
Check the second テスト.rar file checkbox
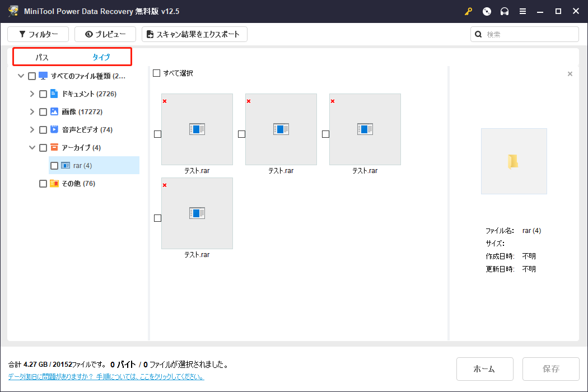241,134
